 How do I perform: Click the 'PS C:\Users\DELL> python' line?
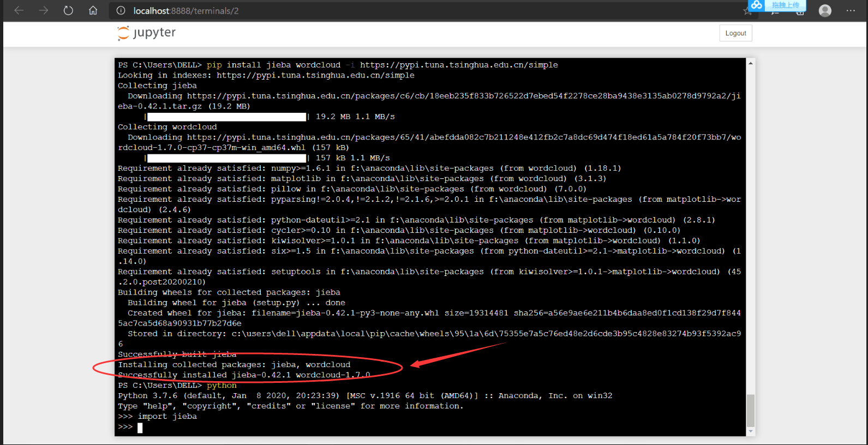click(177, 386)
